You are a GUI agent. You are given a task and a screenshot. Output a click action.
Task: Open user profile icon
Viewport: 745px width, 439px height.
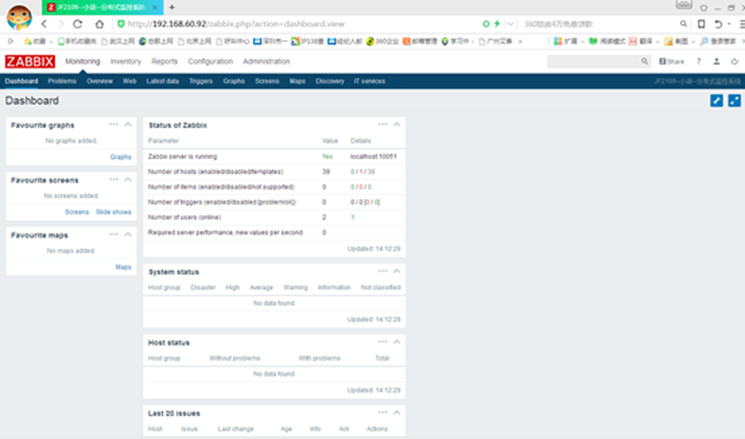tap(716, 61)
